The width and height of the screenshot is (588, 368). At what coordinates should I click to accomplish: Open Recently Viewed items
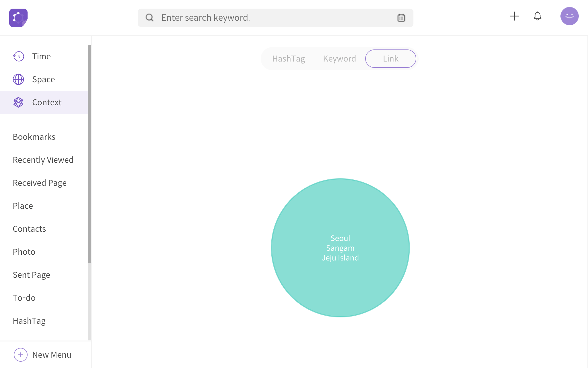(43, 160)
